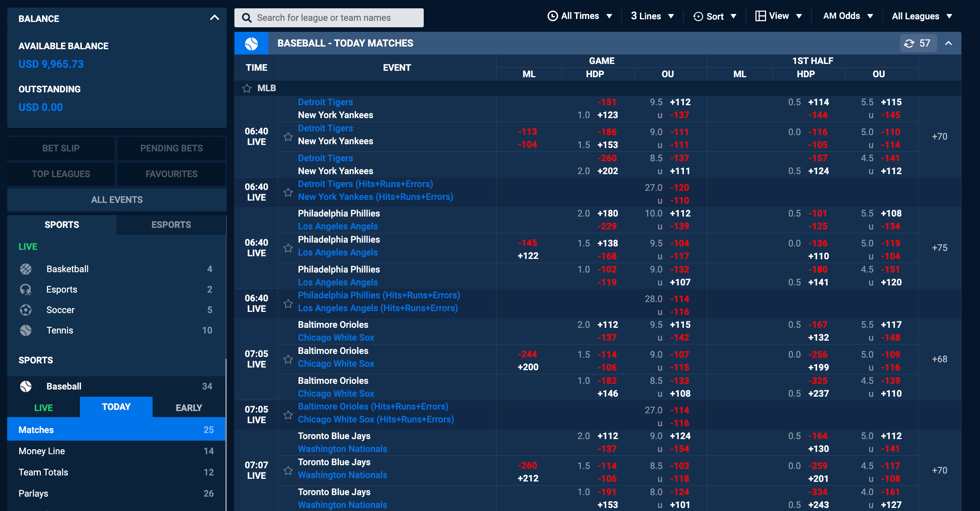980x511 pixels.
Task: Star the Philadelphia Phillies Hits+Runs+Errors event
Action: (x=288, y=304)
